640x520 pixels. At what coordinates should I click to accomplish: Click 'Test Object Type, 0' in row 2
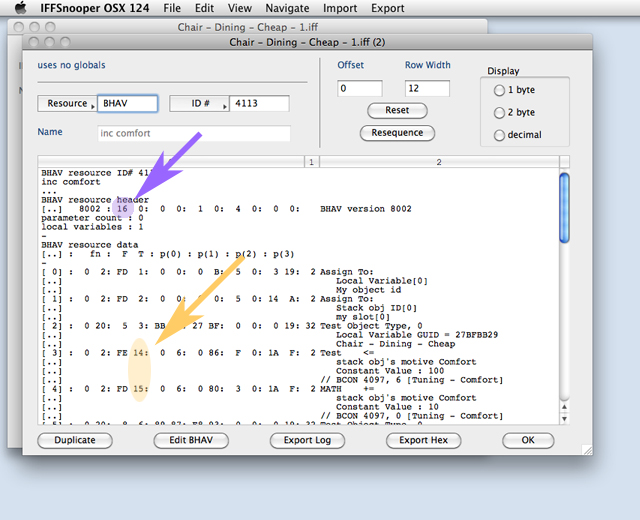click(371, 326)
